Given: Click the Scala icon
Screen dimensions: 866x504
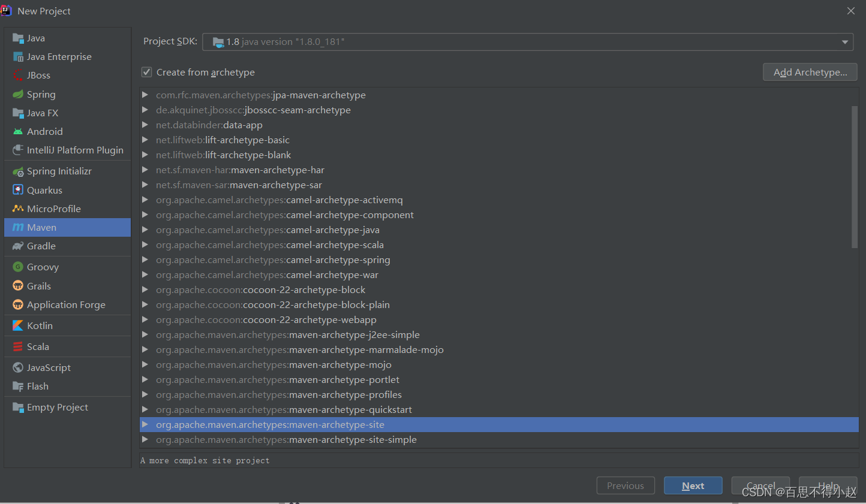Looking at the screenshot, I should point(18,347).
